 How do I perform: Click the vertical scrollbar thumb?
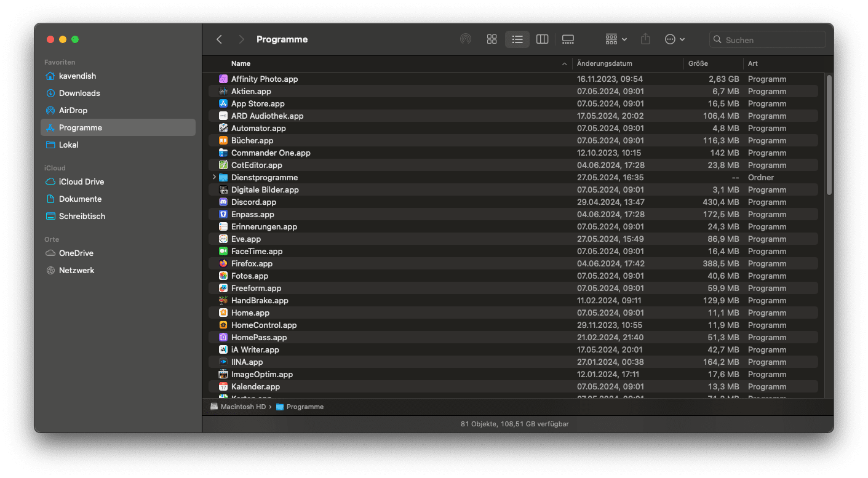pyautogui.click(x=829, y=135)
